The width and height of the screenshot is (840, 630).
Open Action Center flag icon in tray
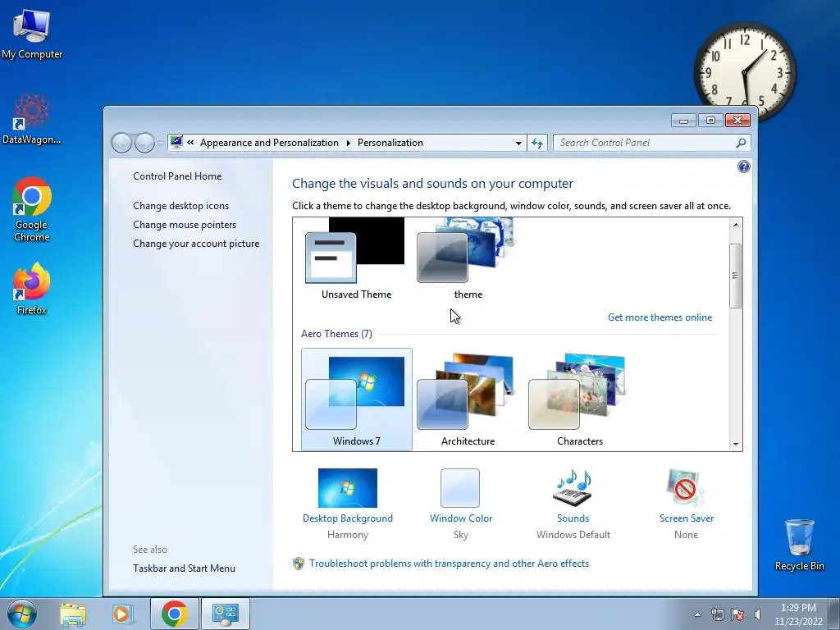click(x=737, y=614)
